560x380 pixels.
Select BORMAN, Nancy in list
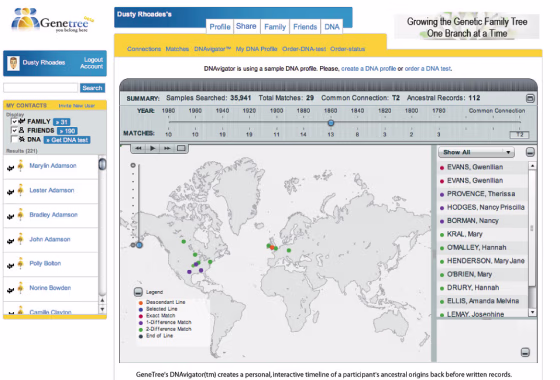click(482, 221)
